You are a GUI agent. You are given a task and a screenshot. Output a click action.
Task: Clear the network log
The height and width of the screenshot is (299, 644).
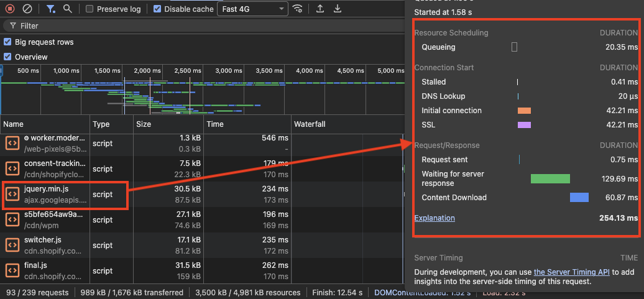27,9
